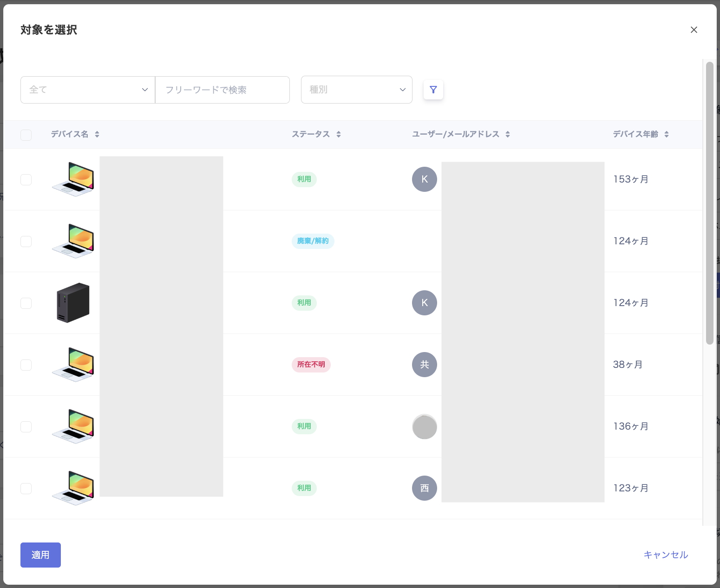
Task: Click the K avatar beside the desktop tower row
Action: pyautogui.click(x=425, y=303)
